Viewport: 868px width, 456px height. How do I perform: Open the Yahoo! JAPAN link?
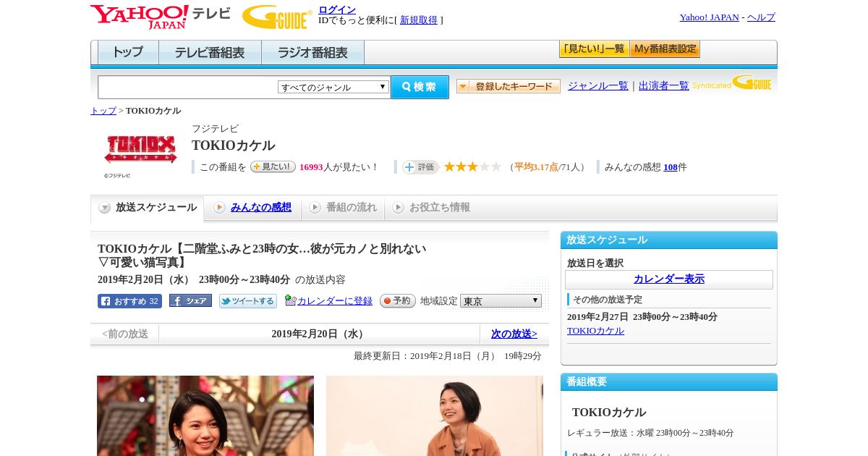pos(710,17)
